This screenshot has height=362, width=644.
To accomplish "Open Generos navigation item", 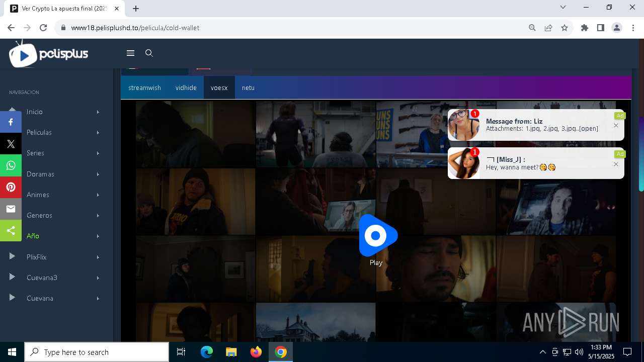I will [x=39, y=215].
